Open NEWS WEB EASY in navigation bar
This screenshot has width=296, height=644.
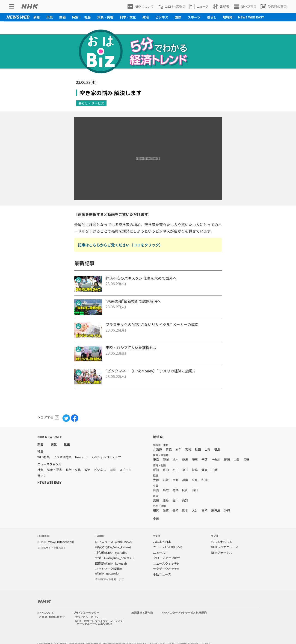(251, 17)
